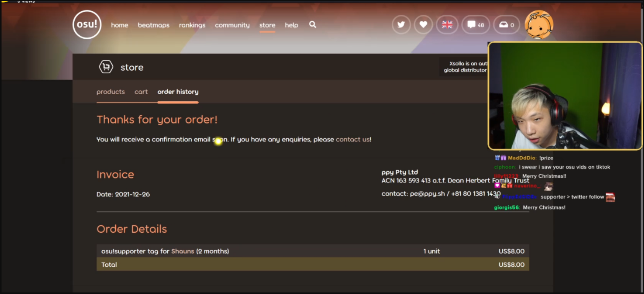644x294 pixels.
Task: Click the store page title
Action: [x=132, y=67]
